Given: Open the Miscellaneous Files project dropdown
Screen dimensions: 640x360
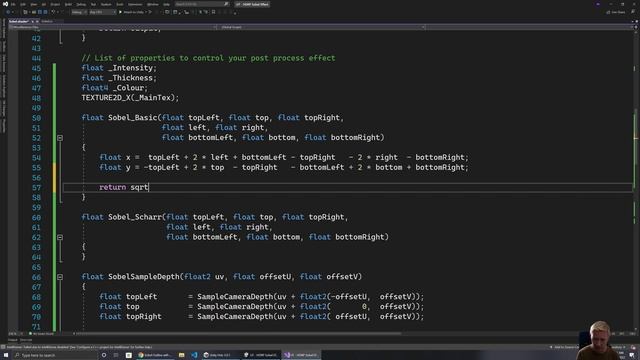Looking at the screenshot, I should pos(113,27).
